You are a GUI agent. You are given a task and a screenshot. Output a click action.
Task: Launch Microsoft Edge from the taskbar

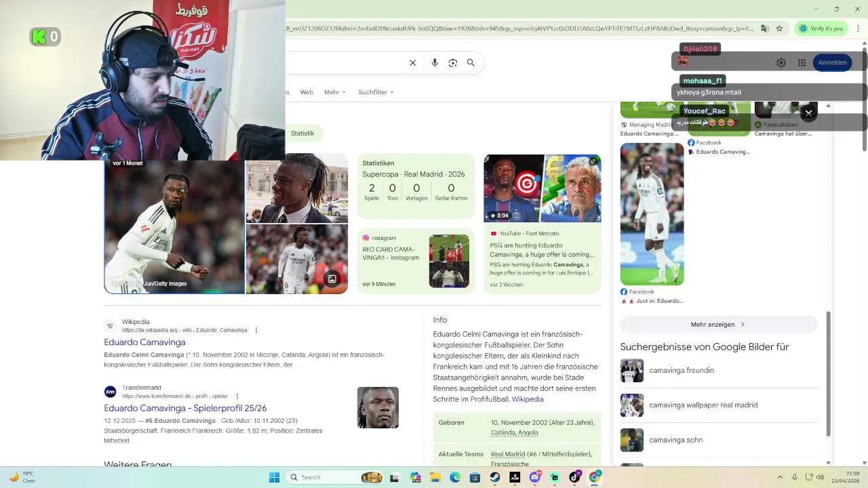tap(455, 477)
